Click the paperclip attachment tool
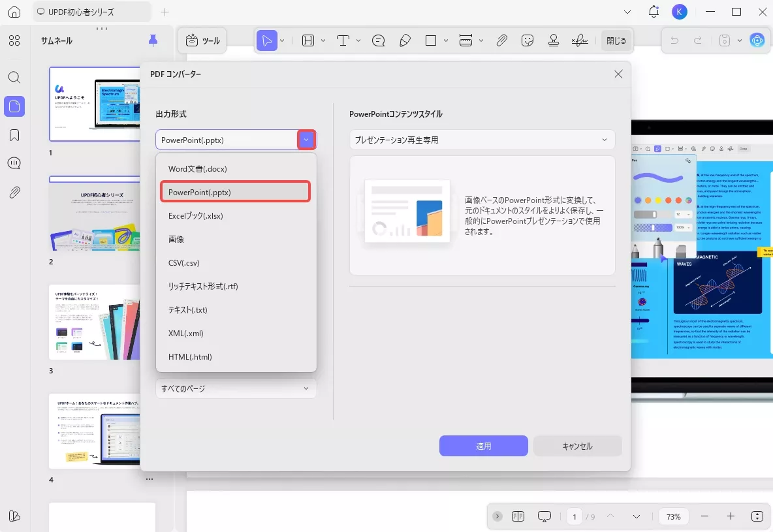Screen dimensions: 773x532 pyautogui.click(x=502, y=40)
